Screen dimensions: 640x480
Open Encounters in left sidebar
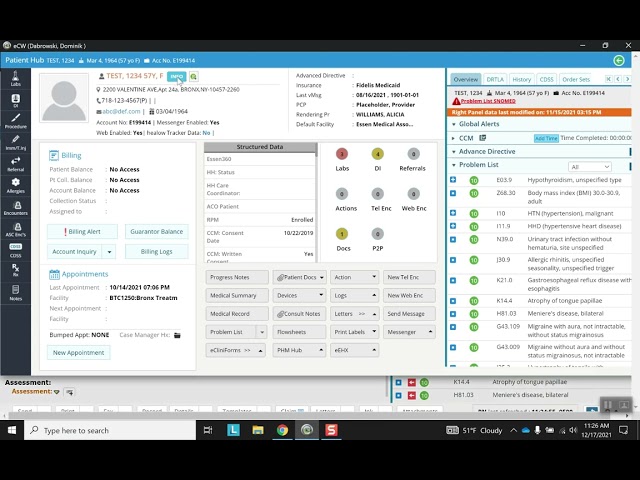(16, 207)
